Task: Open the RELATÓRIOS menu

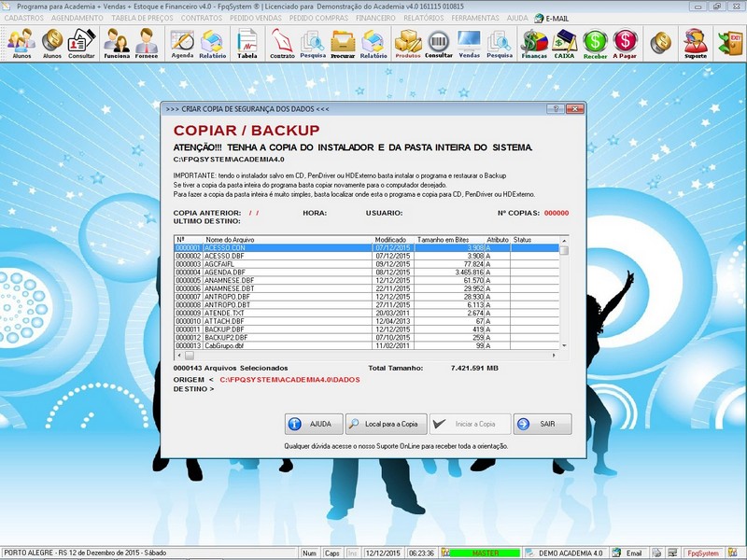Action: point(424,18)
